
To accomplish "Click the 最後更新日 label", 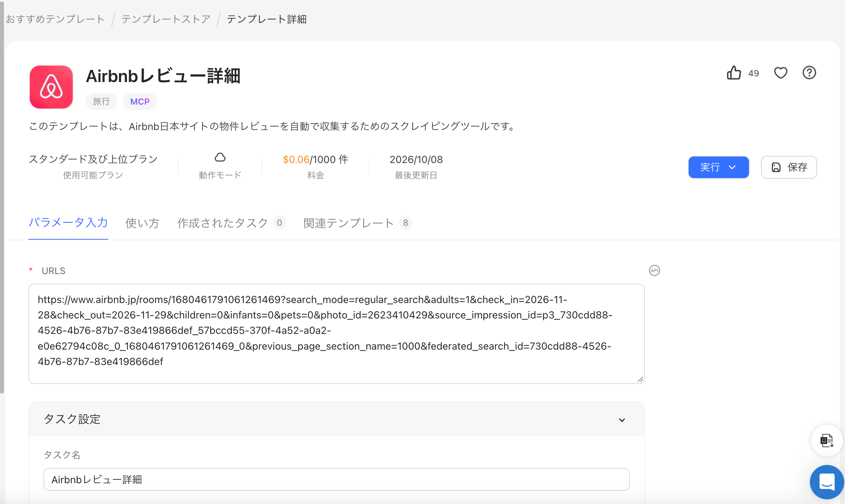I will click(x=416, y=175).
